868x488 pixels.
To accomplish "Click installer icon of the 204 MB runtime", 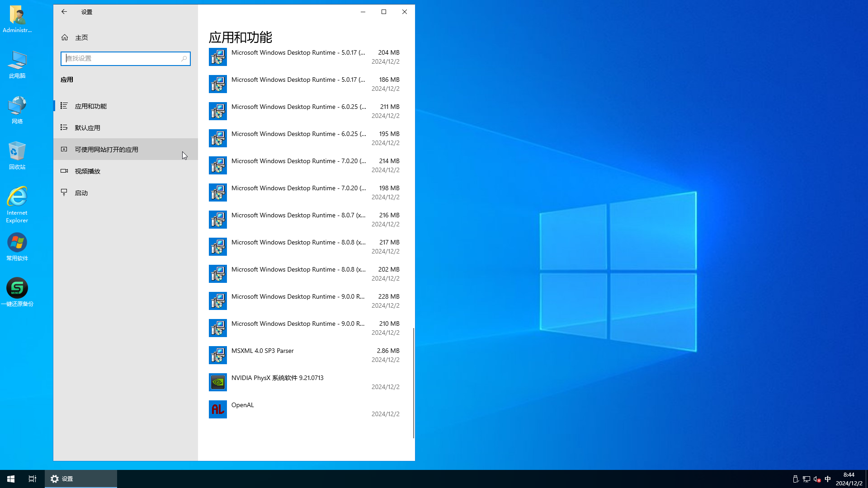I will click(218, 57).
